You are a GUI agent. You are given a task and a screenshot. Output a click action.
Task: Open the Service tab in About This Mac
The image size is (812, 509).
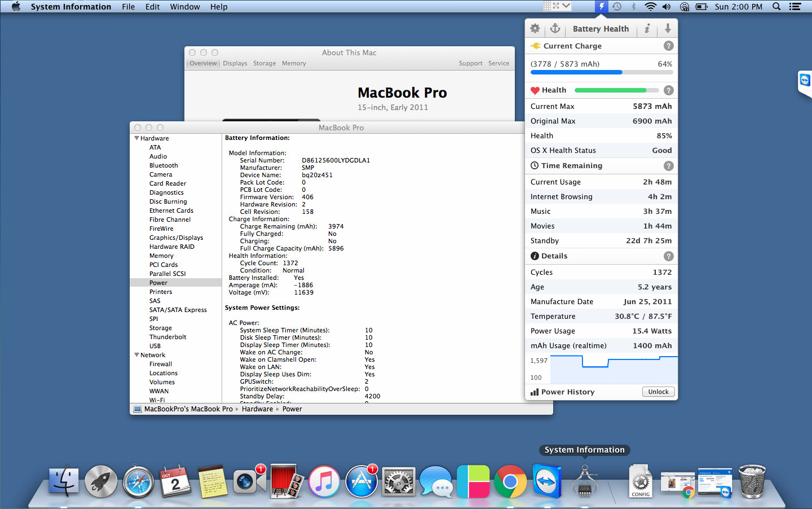498,63
